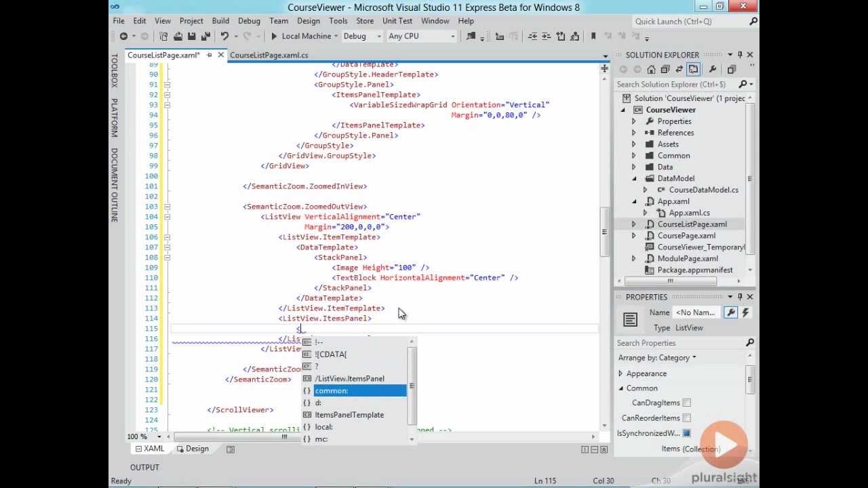Click the Save All toolbar icon
The width and height of the screenshot is (868, 488).
(x=204, y=36)
